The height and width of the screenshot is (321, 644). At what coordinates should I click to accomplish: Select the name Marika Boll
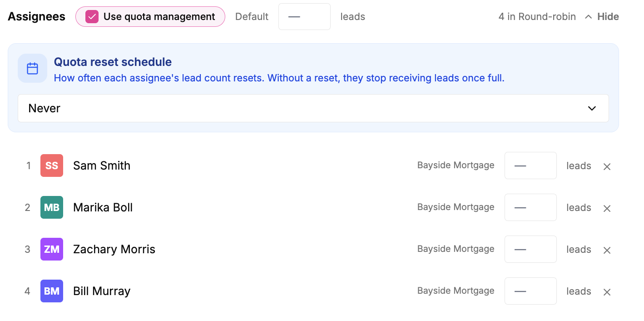(x=103, y=207)
